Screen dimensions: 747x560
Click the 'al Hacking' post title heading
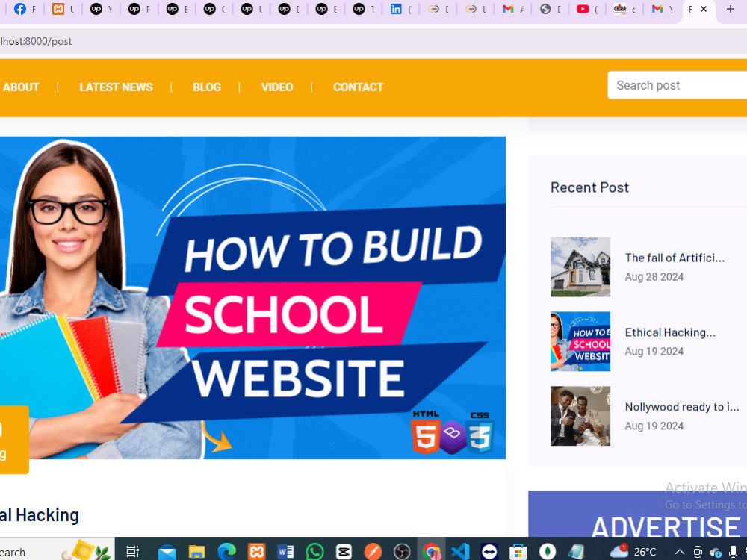(40, 515)
